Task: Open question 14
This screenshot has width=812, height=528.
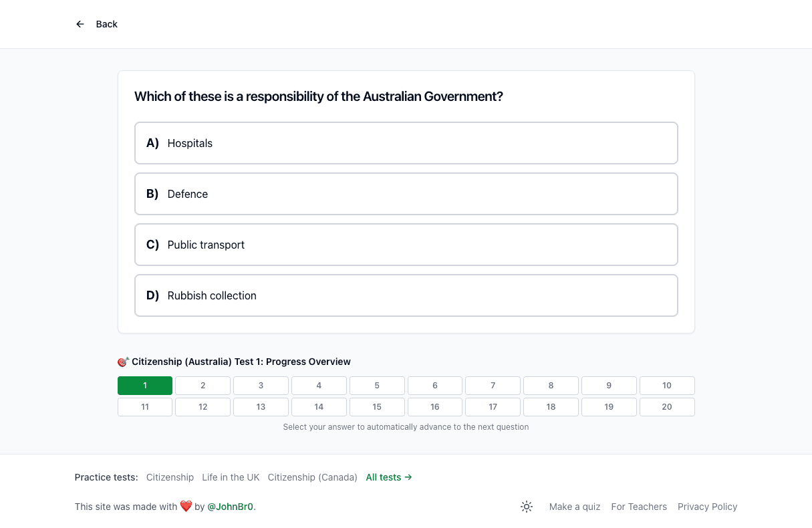Action: click(x=319, y=407)
